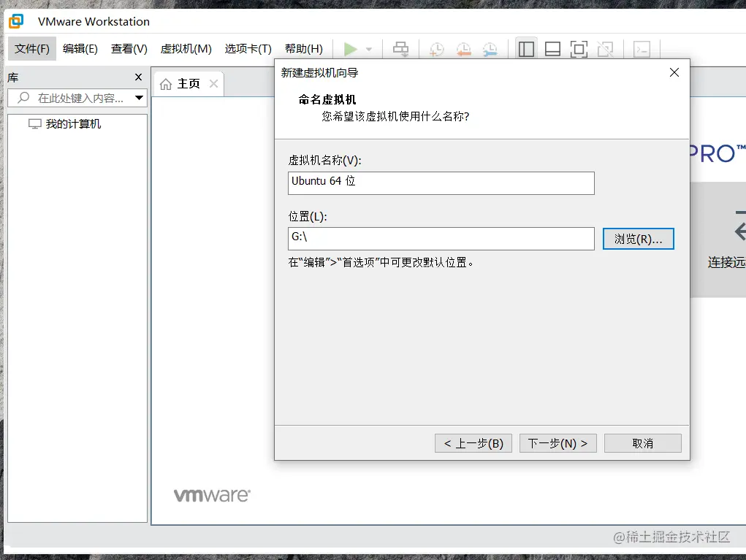Click the home icon on 主页 tab

pos(166,84)
